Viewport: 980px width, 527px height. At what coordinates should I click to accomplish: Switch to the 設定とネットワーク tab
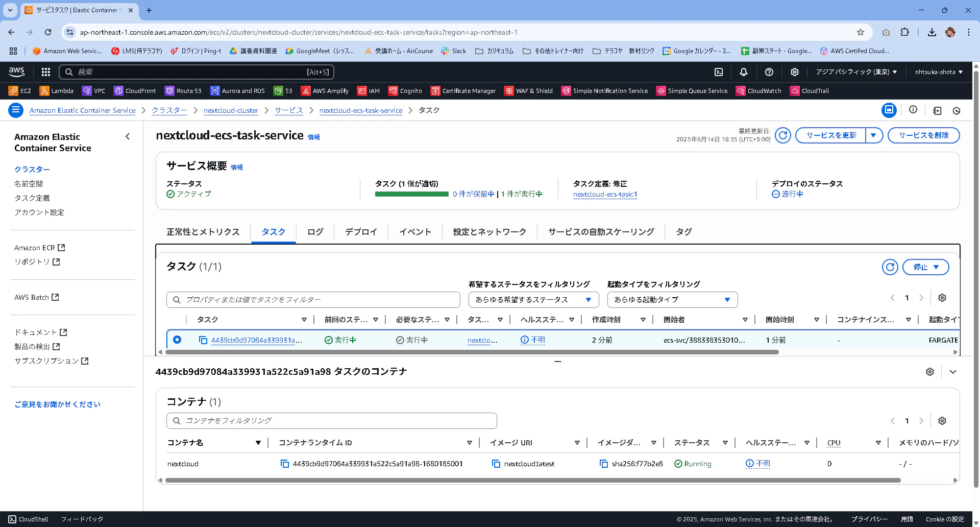[x=490, y=232]
